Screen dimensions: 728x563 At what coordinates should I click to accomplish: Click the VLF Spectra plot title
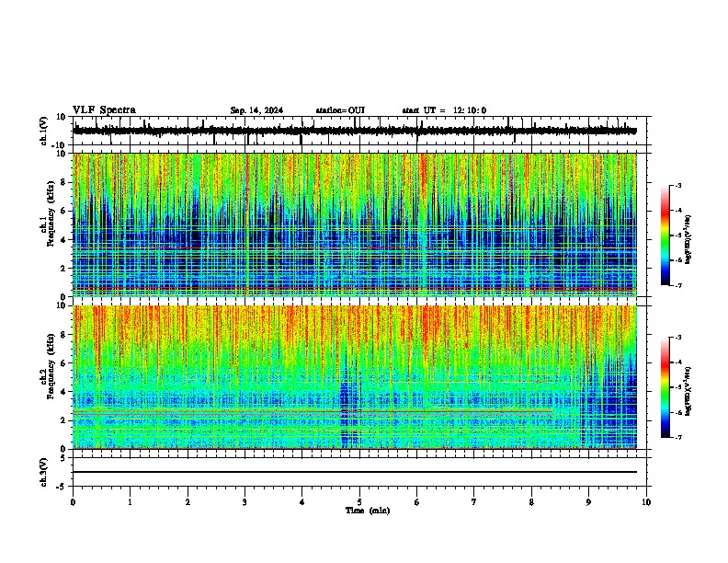coord(104,110)
